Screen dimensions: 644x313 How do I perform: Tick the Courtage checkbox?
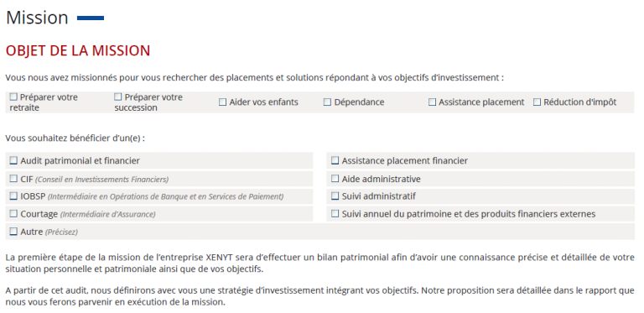(x=13, y=214)
